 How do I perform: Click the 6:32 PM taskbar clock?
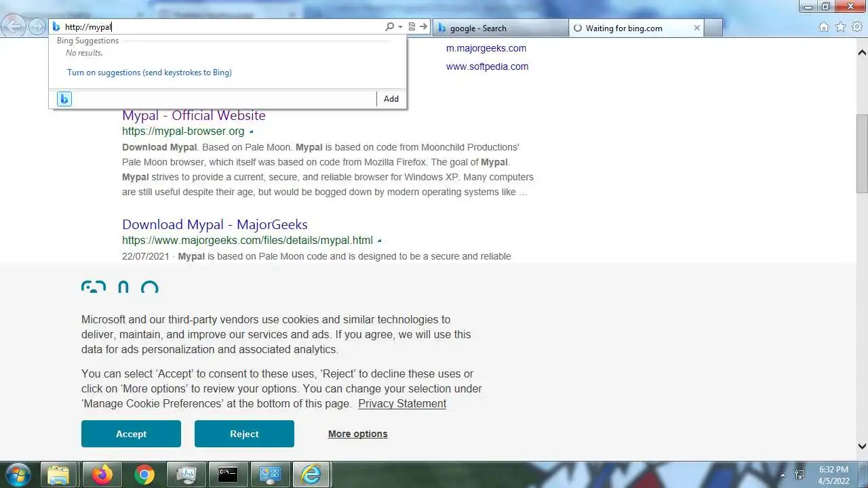(x=833, y=474)
